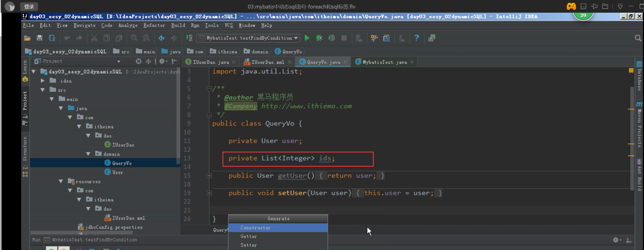The image size is (644, 250).
Task: Close the MybatisTest.java tab
Action: point(412,62)
